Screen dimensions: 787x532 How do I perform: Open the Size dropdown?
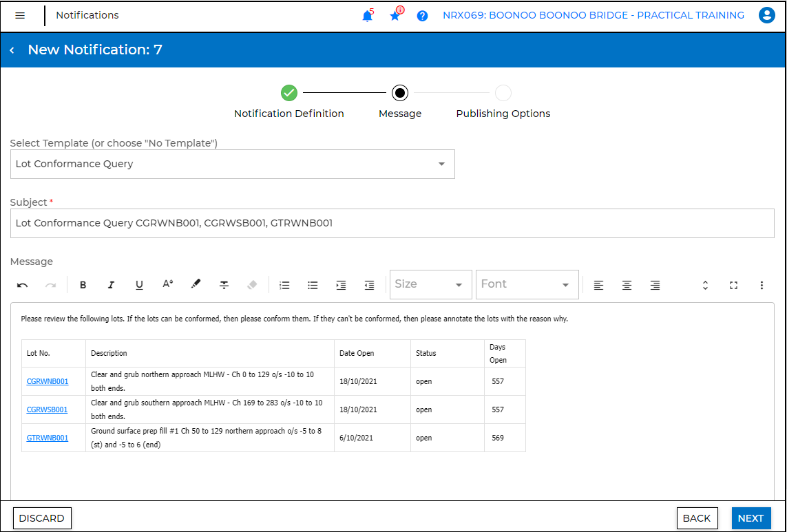click(430, 284)
